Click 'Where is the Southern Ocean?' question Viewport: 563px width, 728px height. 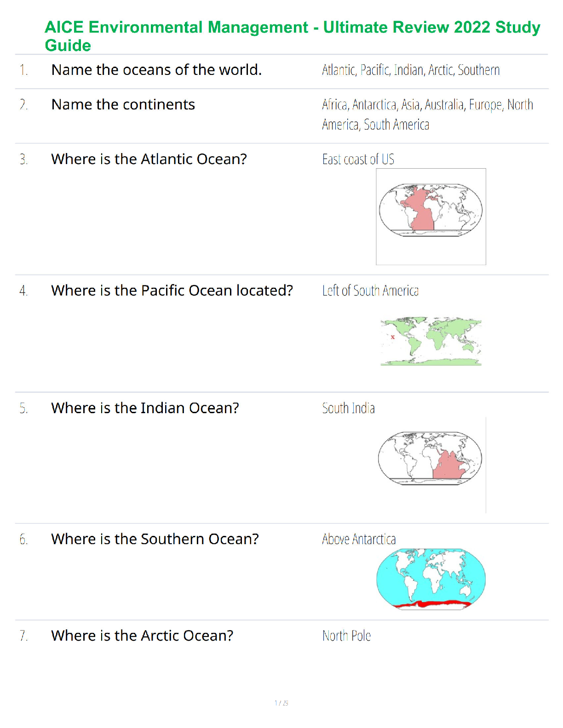(x=155, y=539)
